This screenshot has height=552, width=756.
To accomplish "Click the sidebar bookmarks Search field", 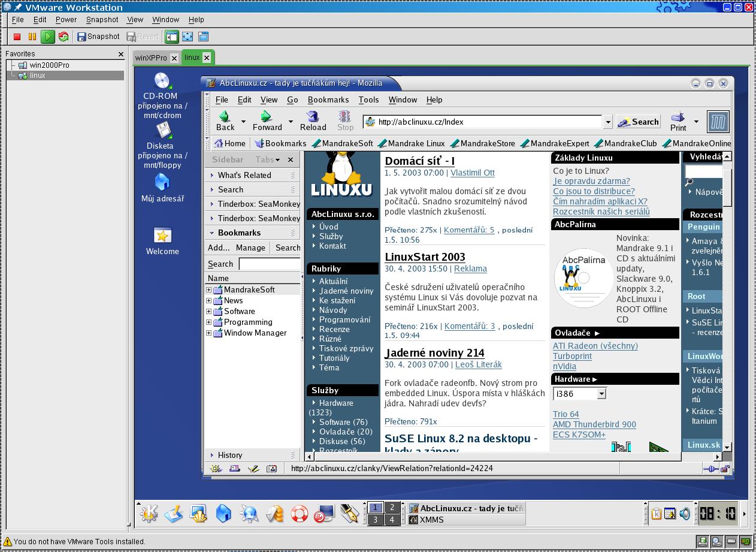I will click(270, 264).
